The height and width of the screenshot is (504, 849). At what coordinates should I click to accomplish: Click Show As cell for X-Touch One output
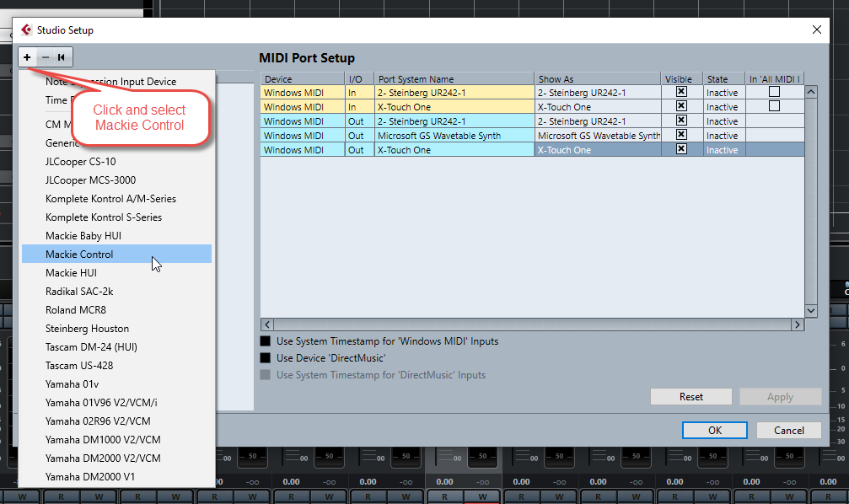tap(598, 150)
